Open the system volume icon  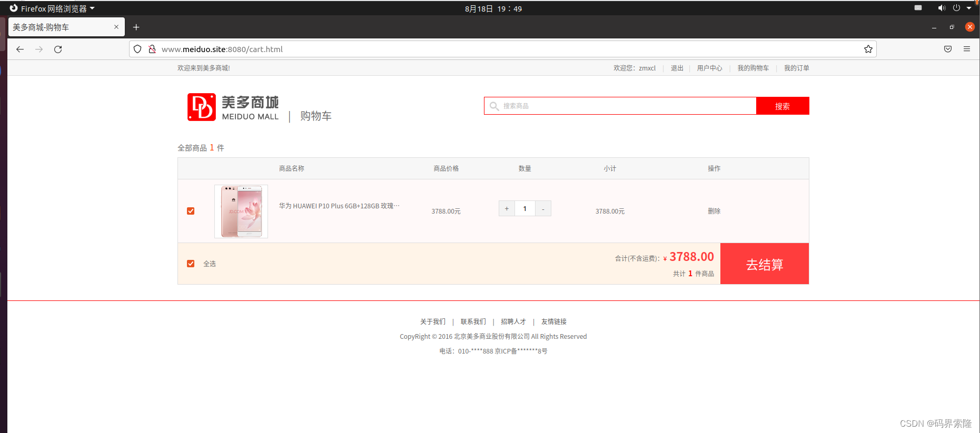click(942, 8)
